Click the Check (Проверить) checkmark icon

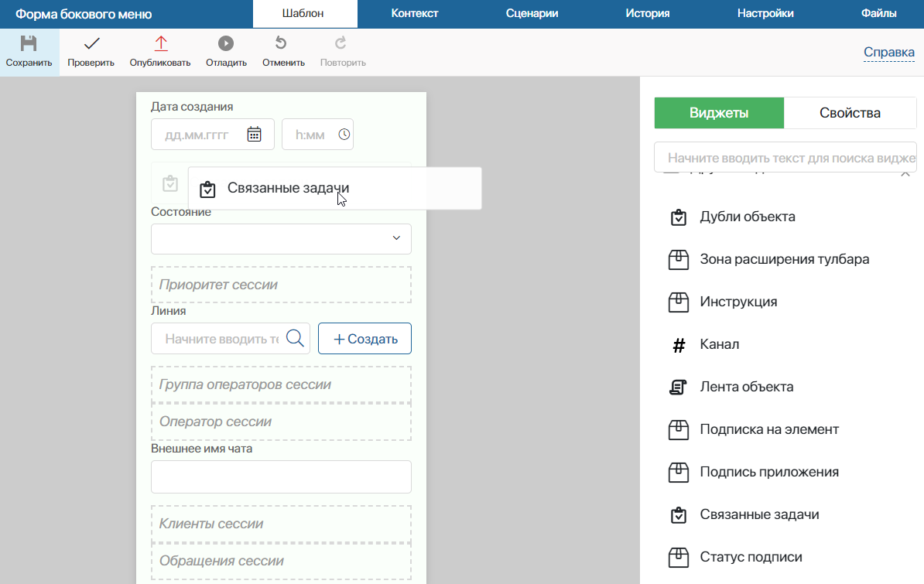[91, 44]
